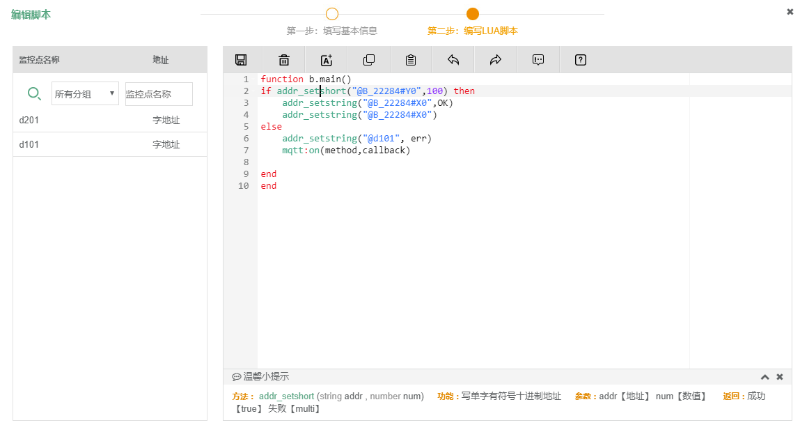Close the script editing dialog

point(790,12)
